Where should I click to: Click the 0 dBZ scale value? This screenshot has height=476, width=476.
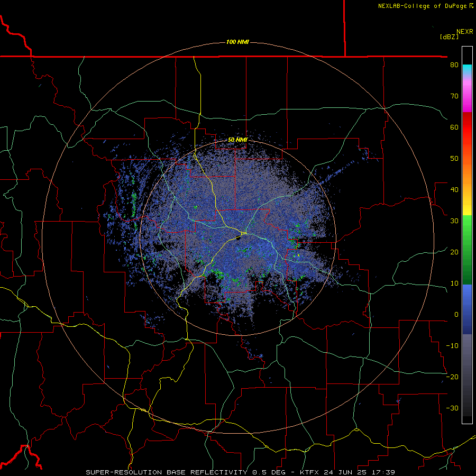456,315
